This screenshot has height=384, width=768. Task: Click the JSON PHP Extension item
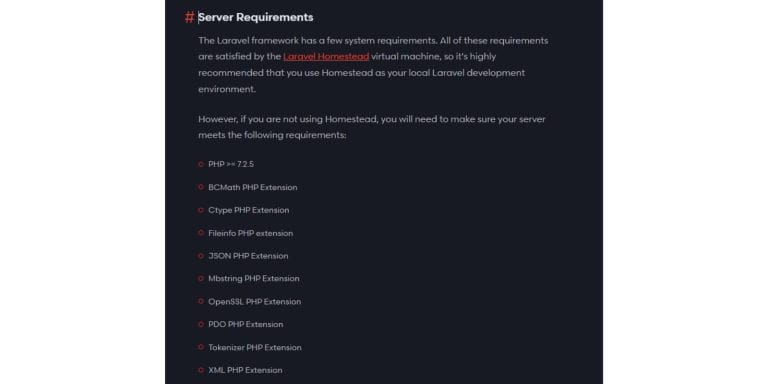pyautogui.click(x=248, y=256)
